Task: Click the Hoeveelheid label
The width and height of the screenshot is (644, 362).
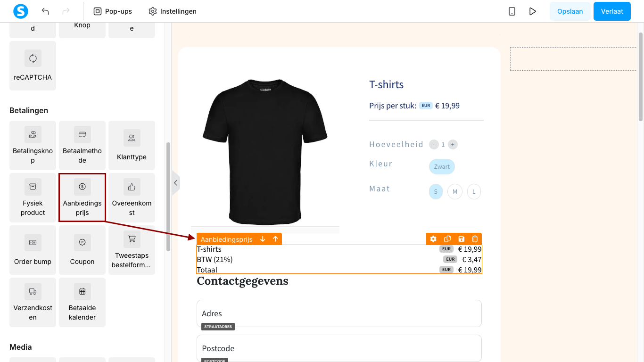Action: click(x=396, y=144)
